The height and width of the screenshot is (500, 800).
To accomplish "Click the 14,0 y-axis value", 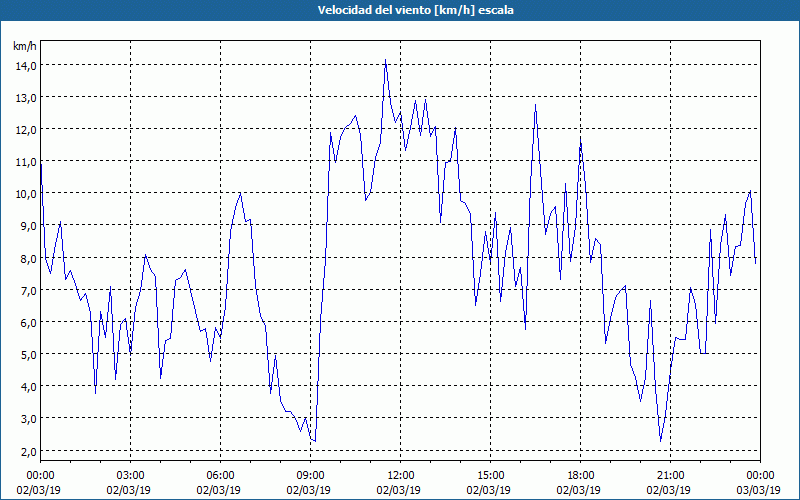I will pos(26,65).
